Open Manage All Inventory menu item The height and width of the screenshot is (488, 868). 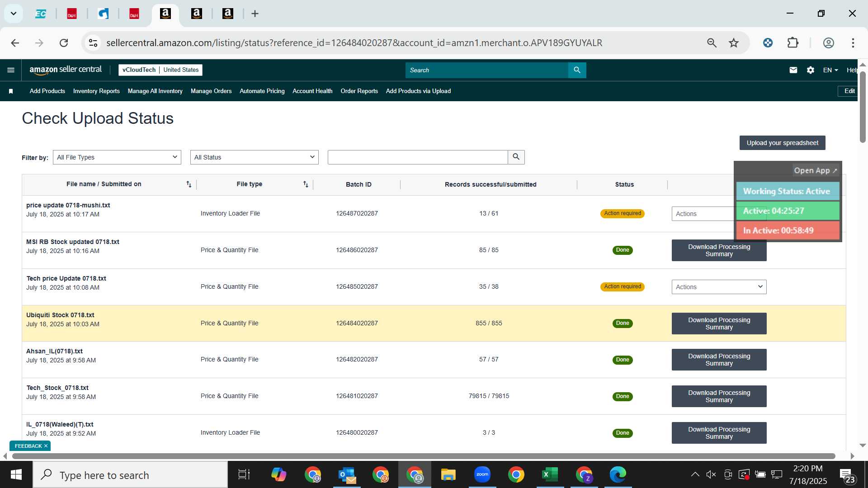(155, 91)
